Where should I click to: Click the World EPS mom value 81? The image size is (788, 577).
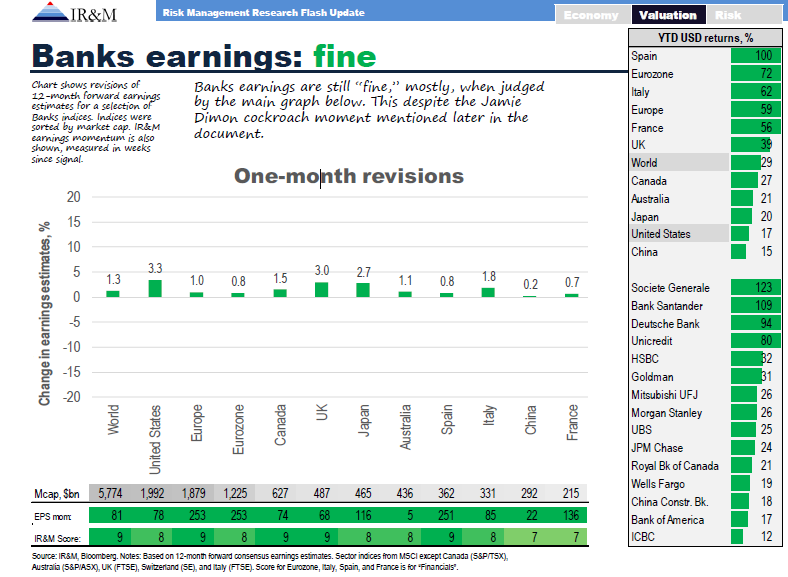pos(117,516)
